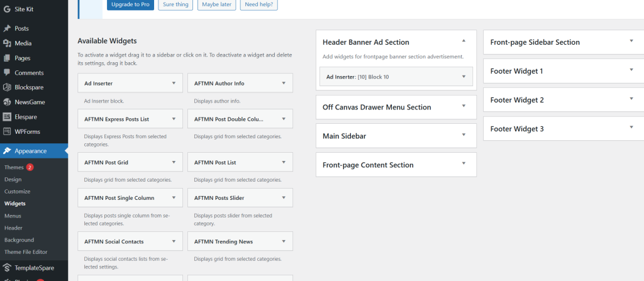Collapse the Header Banner Ad Section

(x=464, y=41)
